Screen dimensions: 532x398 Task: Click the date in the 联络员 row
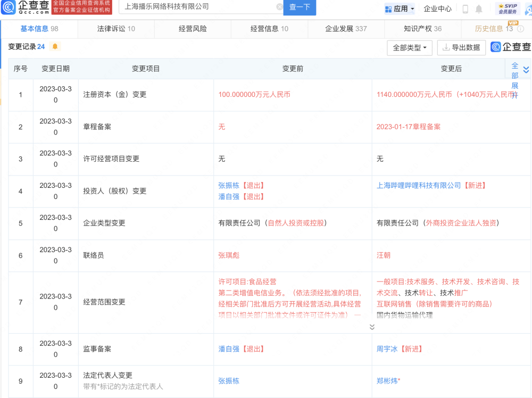point(56,255)
